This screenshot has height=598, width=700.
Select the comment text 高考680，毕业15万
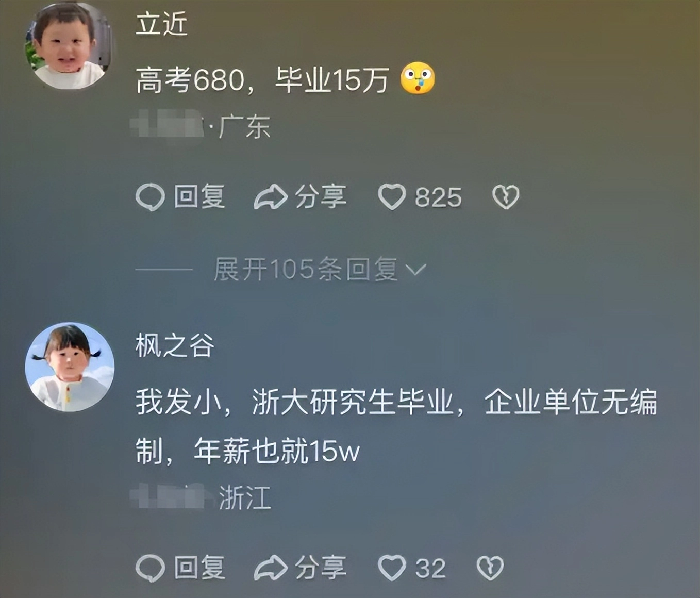[262, 80]
